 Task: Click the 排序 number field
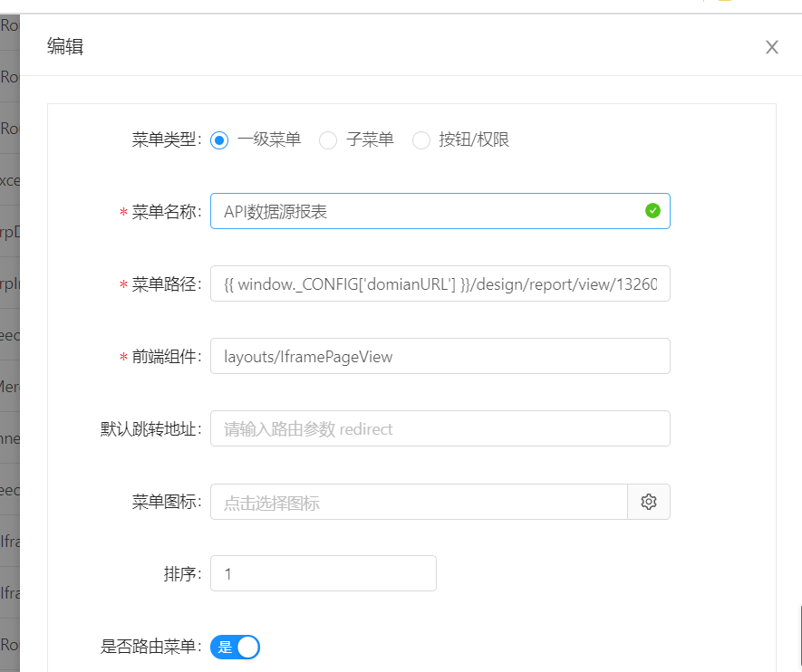[324, 573]
